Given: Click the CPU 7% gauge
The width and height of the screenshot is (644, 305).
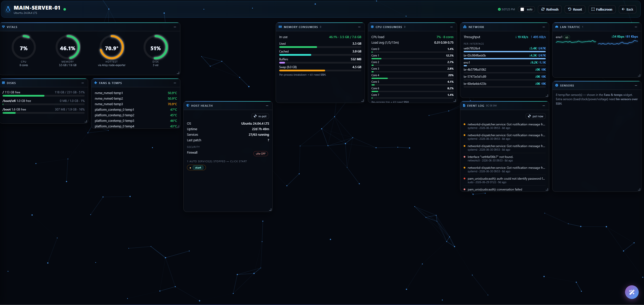Looking at the screenshot, I should click(24, 47).
